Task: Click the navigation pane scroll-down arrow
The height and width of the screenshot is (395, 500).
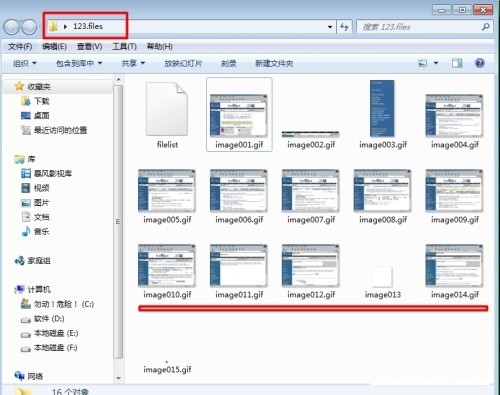Action: [x=118, y=378]
